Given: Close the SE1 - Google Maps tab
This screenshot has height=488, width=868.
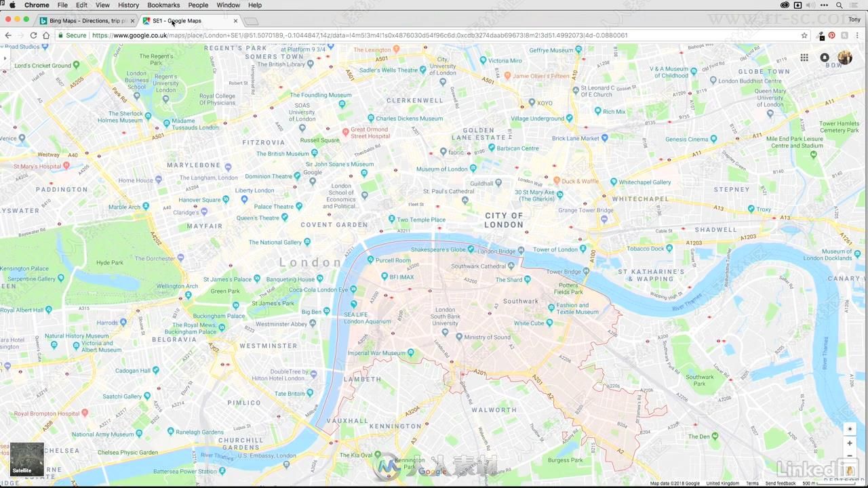Looking at the screenshot, I should click(235, 20).
